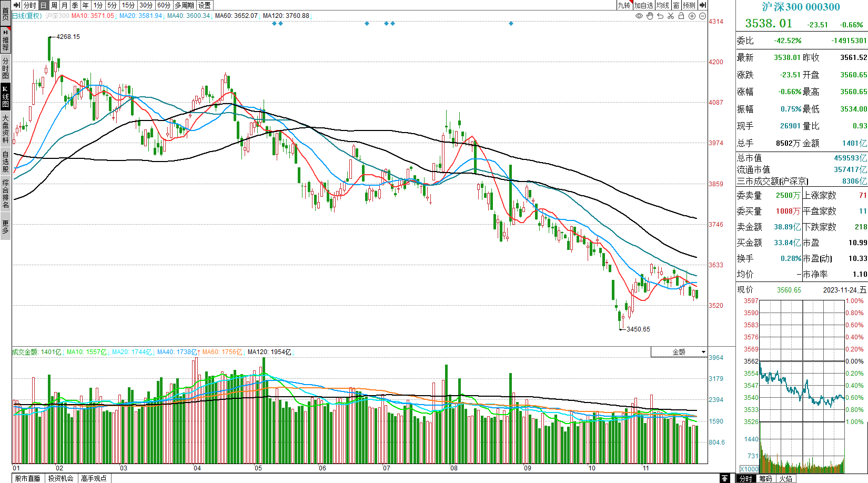Select the scissors cut tool
Viewport: 868px width, 483px height.
click(671, 16)
